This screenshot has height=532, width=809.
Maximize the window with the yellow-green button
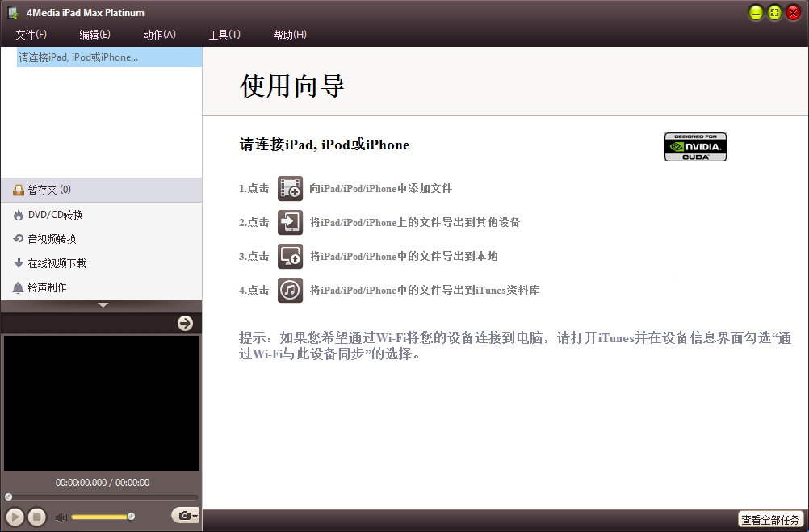[x=774, y=12]
